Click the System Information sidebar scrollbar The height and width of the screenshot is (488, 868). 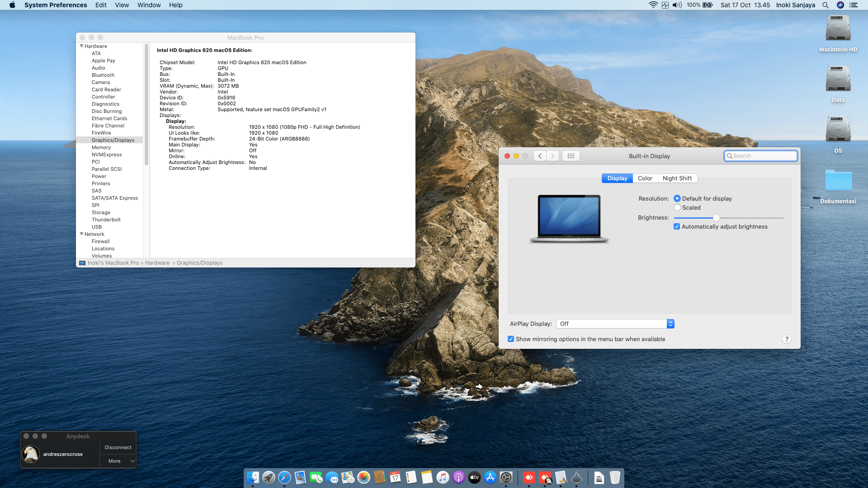click(146, 104)
